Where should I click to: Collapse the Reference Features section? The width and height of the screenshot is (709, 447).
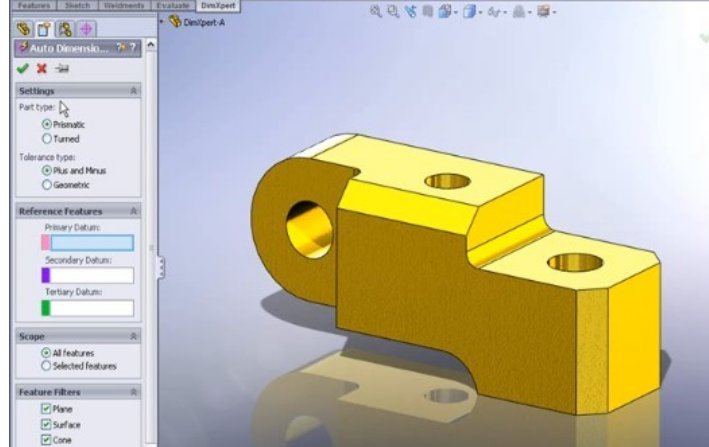tap(133, 212)
